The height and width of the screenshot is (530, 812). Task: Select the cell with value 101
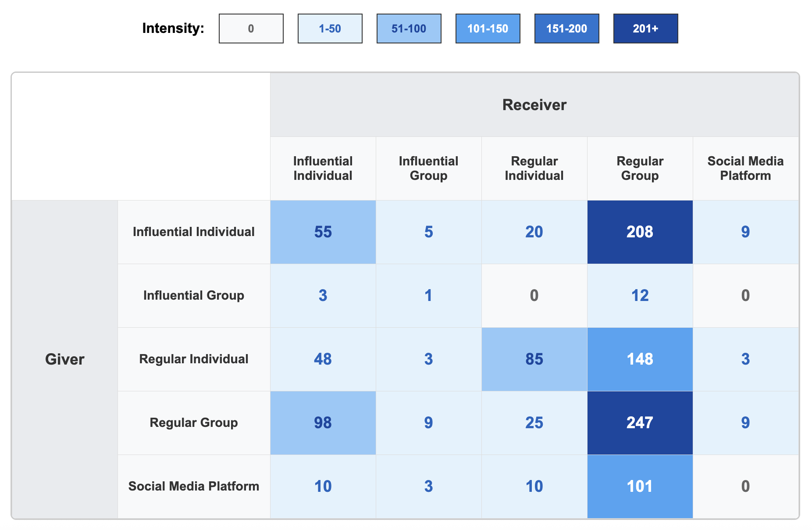pyautogui.click(x=640, y=486)
